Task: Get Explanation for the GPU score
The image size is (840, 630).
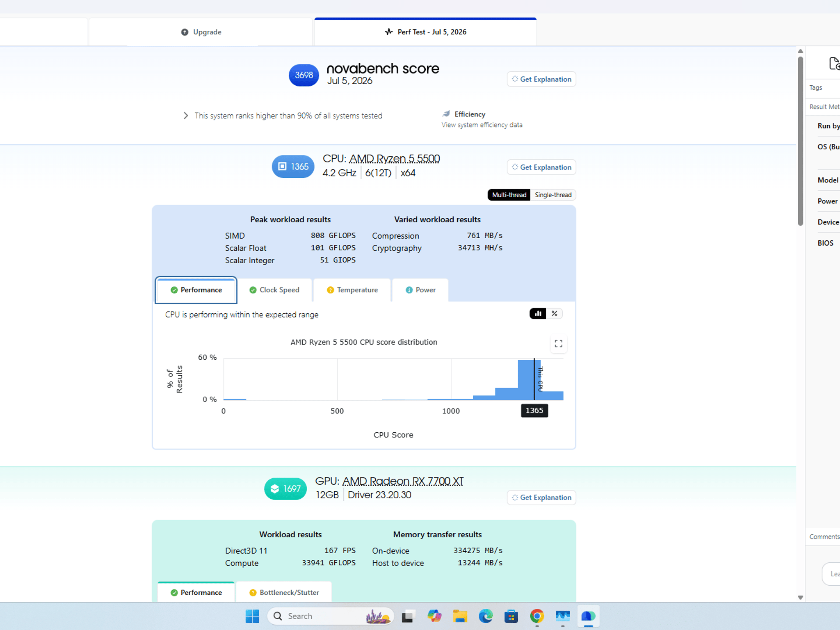Action: point(541,498)
